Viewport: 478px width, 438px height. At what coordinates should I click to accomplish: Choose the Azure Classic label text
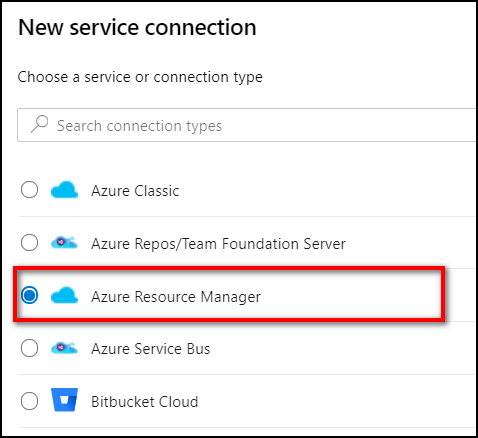(x=135, y=191)
